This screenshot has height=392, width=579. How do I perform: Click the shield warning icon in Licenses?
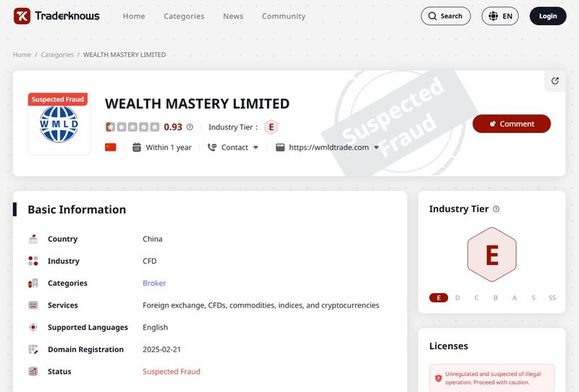pyautogui.click(x=439, y=378)
